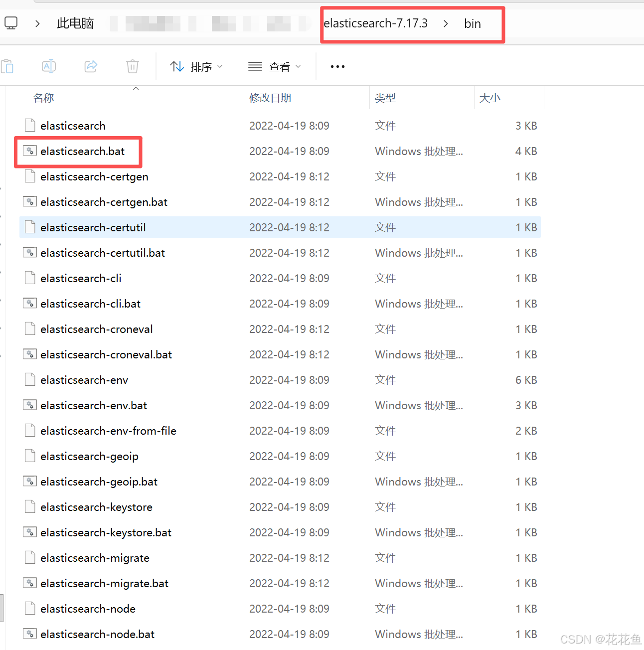Click the file name elasticsearch-certutil.bat
This screenshot has width=644, height=650.
point(103,253)
